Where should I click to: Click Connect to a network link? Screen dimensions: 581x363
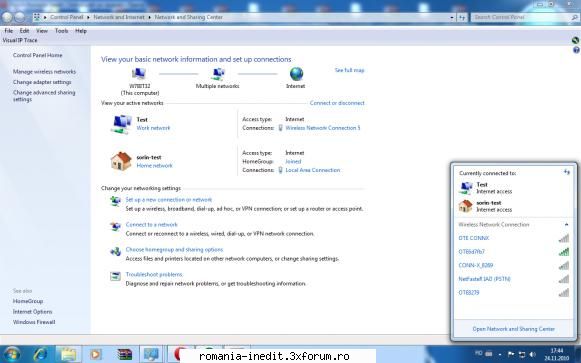click(152, 224)
